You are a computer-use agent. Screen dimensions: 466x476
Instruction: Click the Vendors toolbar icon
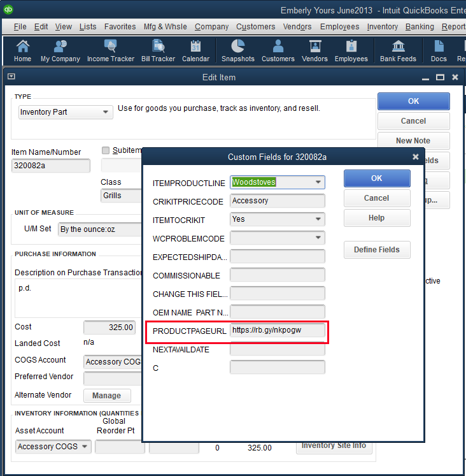tap(314, 51)
